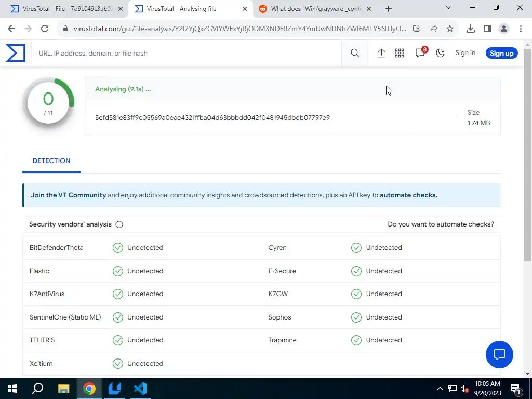Close the VirusTotal Analysing file tab

coord(245,9)
